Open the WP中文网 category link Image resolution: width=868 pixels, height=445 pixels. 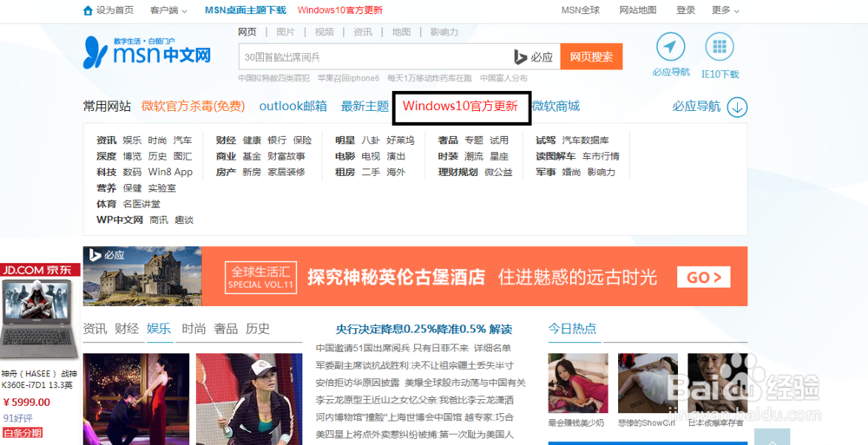[120, 219]
